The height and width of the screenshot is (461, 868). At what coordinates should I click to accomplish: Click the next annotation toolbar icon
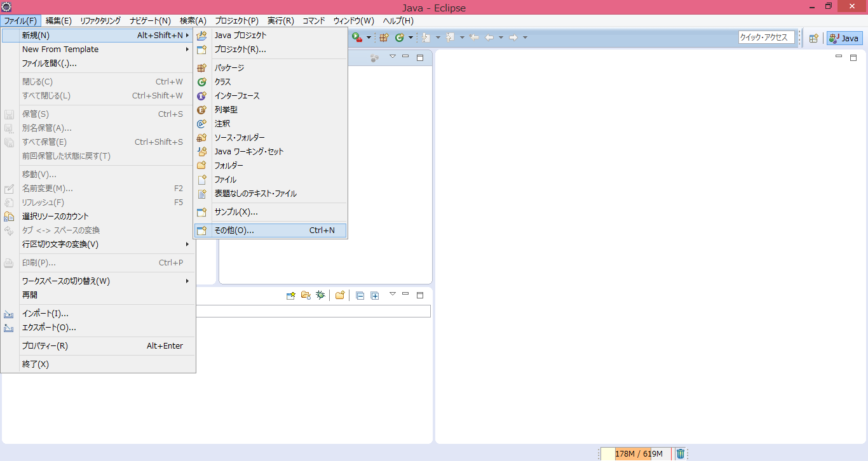click(426, 37)
